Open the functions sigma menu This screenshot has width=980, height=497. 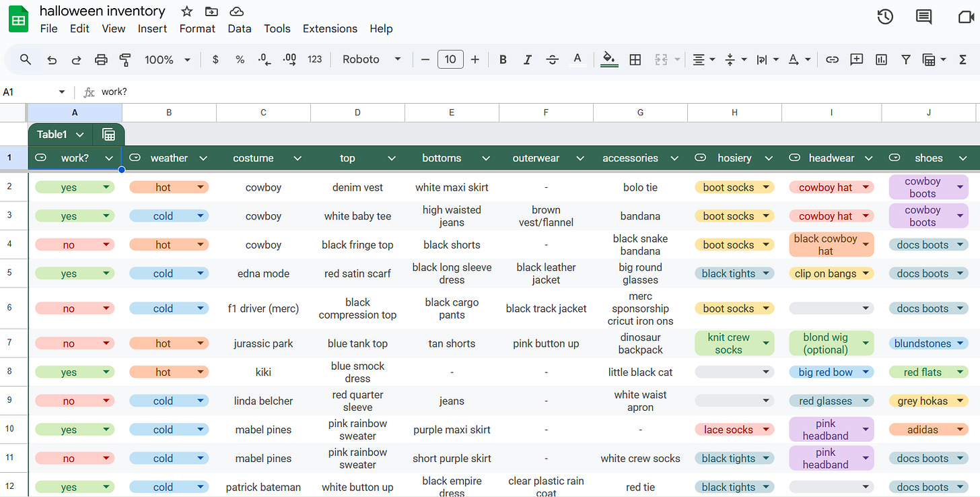(x=963, y=59)
